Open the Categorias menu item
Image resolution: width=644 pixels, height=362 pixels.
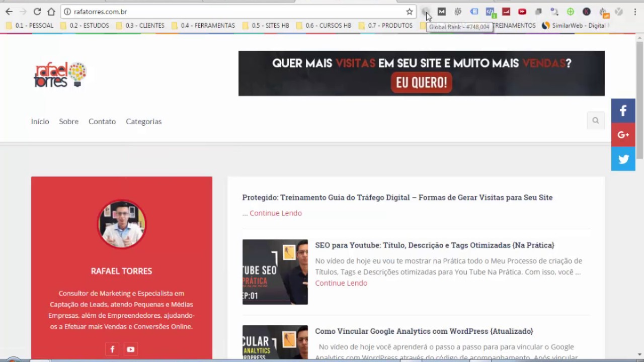point(143,121)
